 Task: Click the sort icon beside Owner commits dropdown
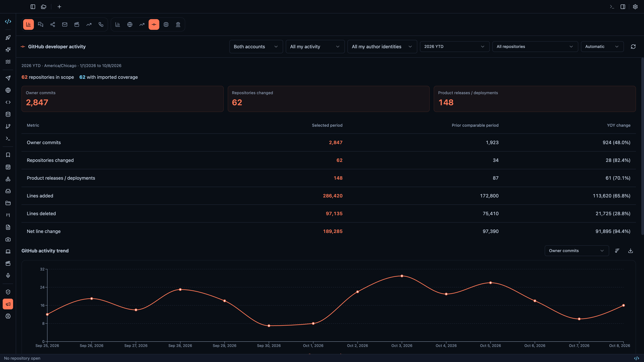[617, 251]
